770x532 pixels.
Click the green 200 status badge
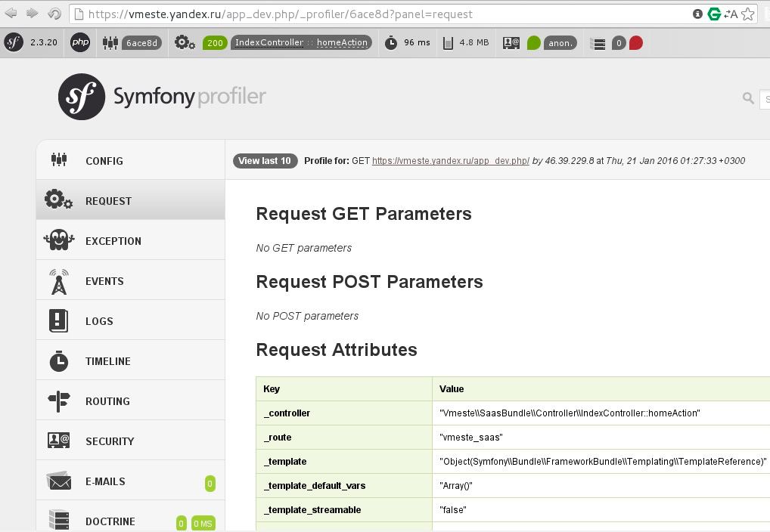click(215, 43)
